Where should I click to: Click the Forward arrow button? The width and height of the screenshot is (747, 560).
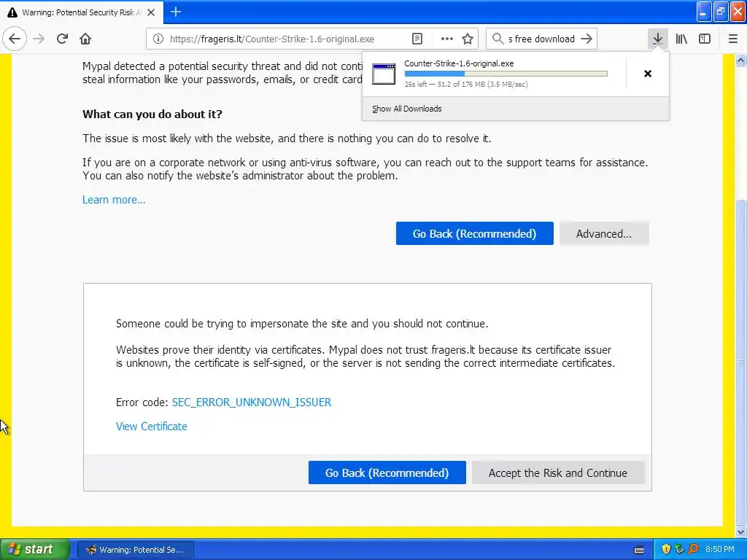pos(39,39)
